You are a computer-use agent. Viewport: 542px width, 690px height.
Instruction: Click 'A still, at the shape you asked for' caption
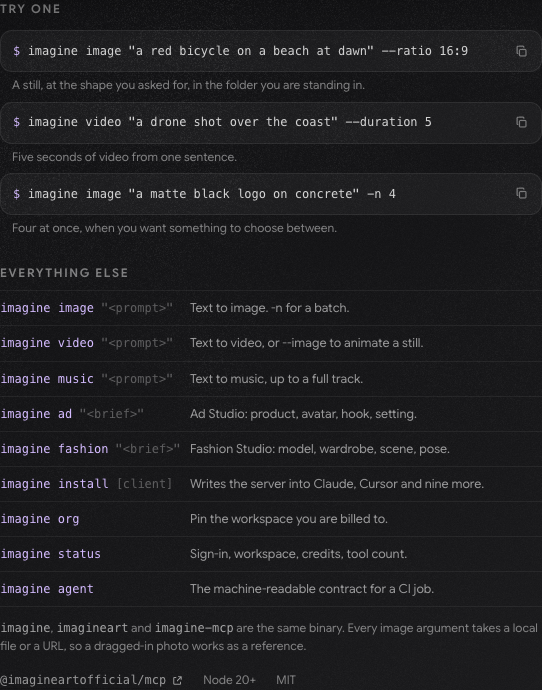pyautogui.click(x=188, y=85)
